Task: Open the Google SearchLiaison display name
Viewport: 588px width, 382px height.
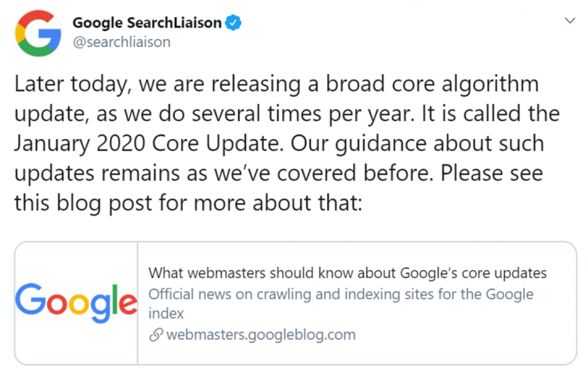Action: point(147,23)
